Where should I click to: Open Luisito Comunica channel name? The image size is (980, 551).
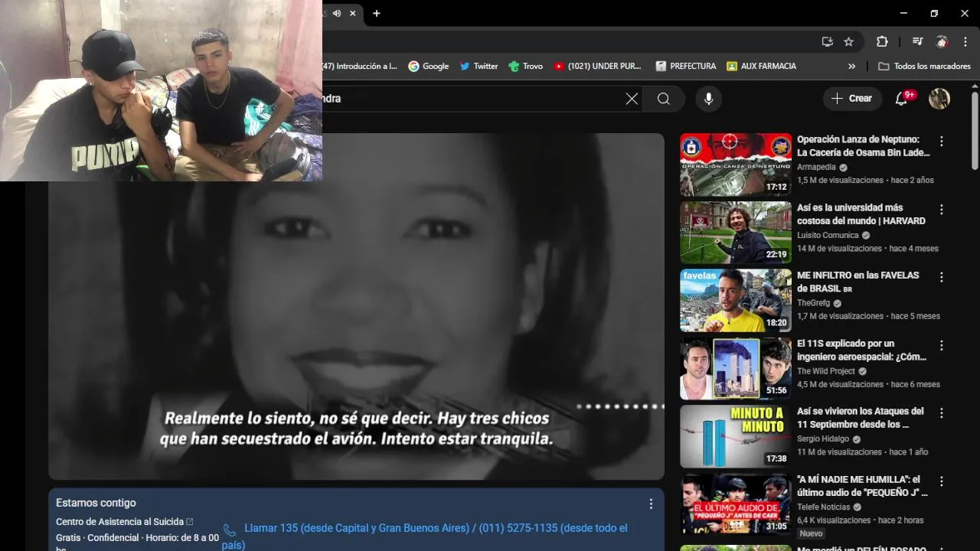(x=828, y=235)
